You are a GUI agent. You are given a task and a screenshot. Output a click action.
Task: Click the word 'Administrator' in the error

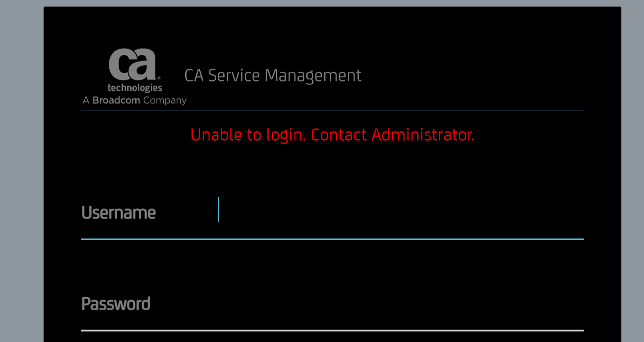[423, 135]
